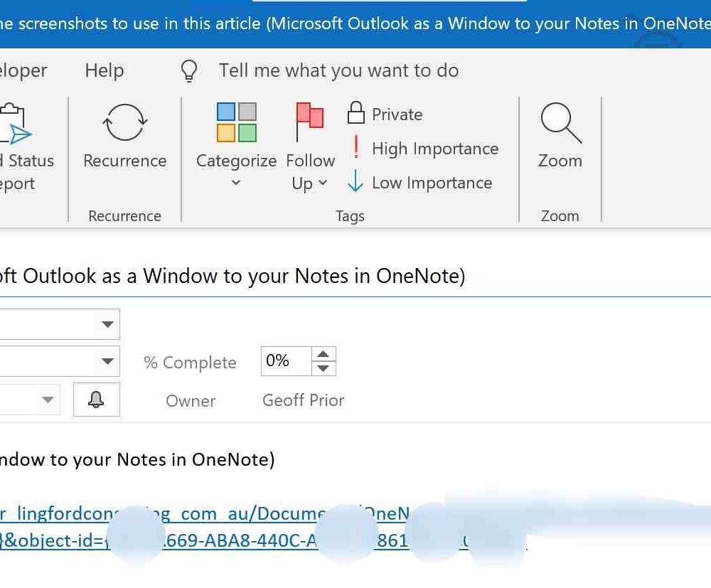711x588 pixels.
Task: Open the reminder time dropdown
Action: (x=48, y=400)
